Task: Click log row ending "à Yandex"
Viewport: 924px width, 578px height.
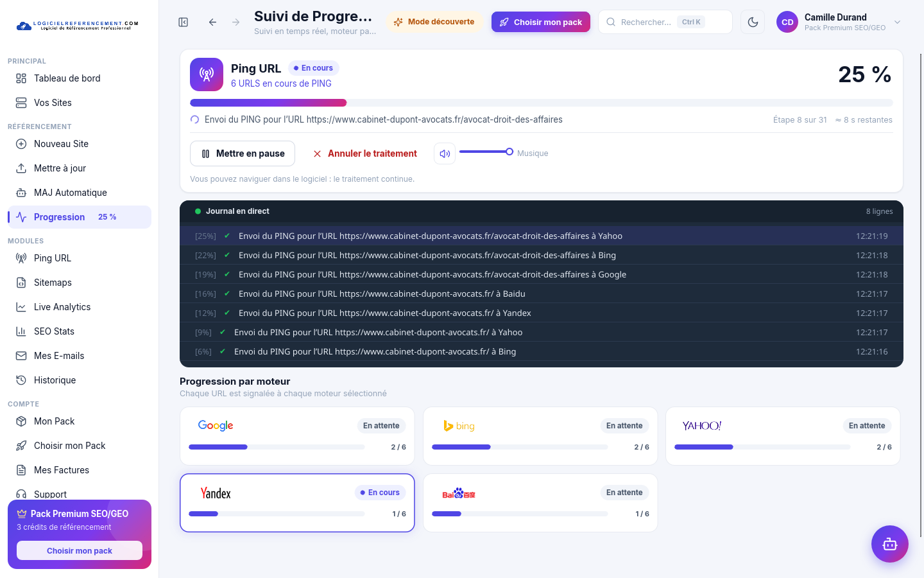Action: coord(542,313)
